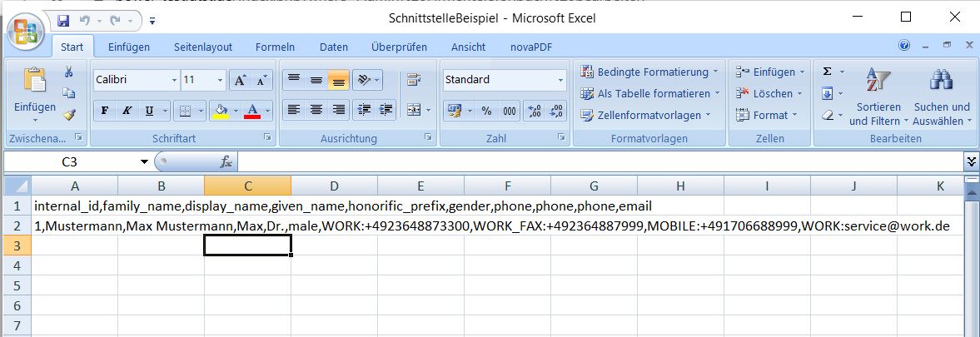980x337 pixels.
Task: Toggle wrap text icon
Action: (413, 80)
